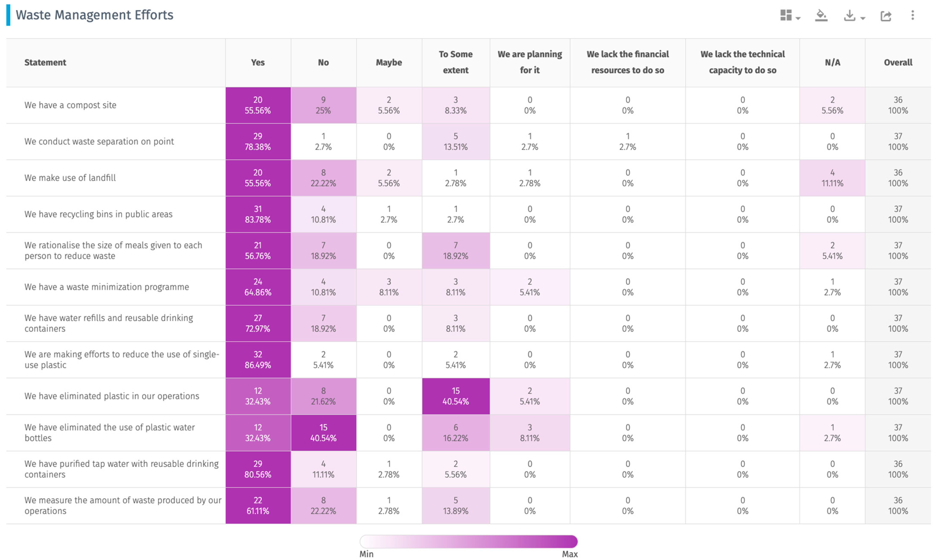The height and width of the screenshot is (560, 936).
Task: Click the 15 / 40.54% To Some extent cell
Action: tap(455, 396)
